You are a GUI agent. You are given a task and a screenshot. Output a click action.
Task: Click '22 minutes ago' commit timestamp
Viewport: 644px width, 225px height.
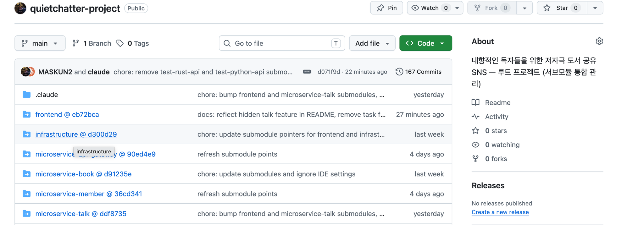coord(366,72)
